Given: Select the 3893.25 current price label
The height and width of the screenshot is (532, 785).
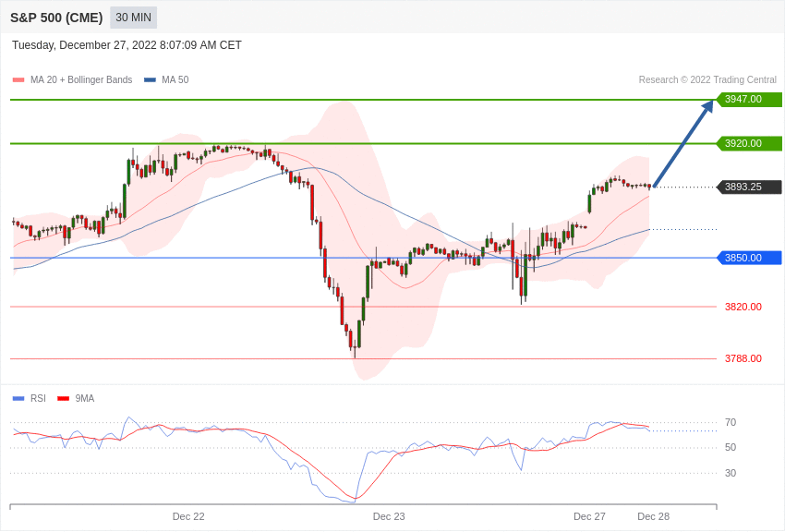Looking at the screenshot, I should [749, 187].
